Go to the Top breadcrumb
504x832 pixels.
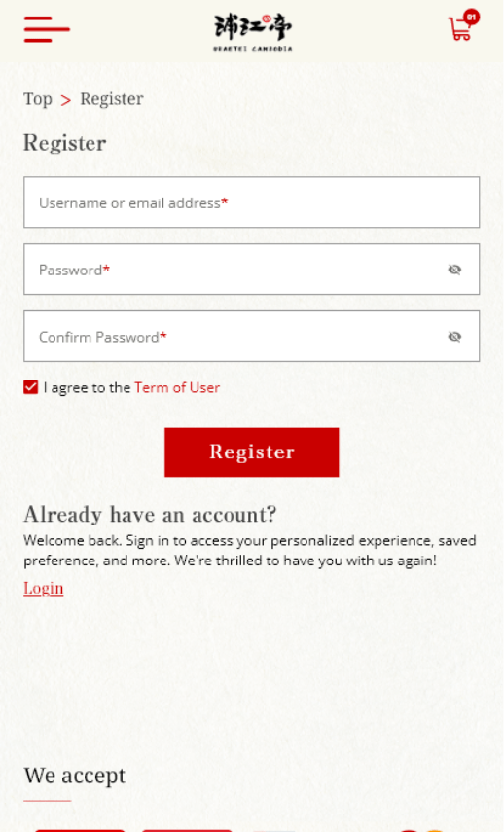[38, 99]
